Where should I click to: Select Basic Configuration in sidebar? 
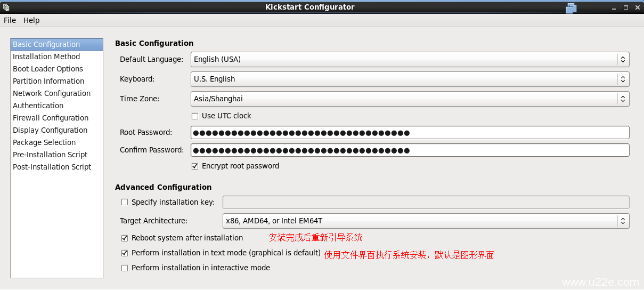click(56, 44)
